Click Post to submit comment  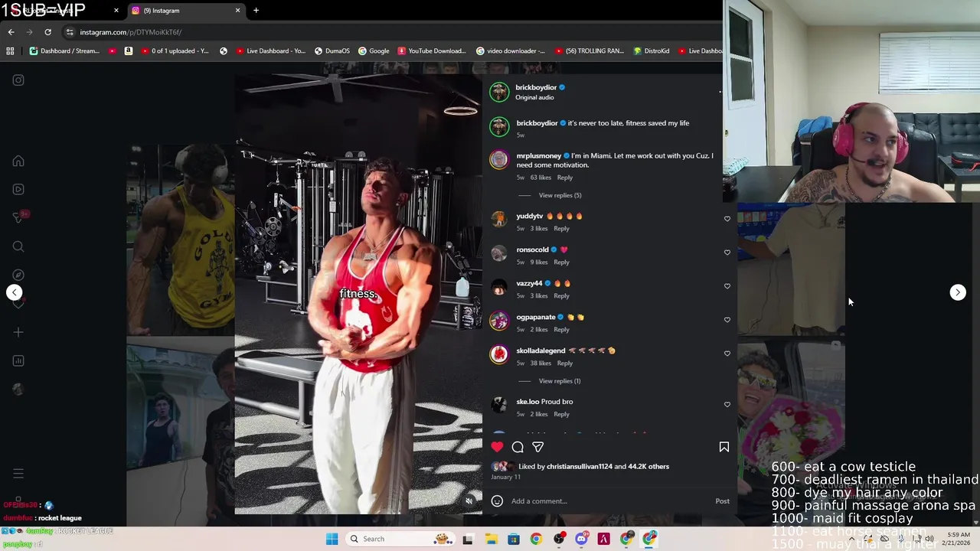point(722,501)
